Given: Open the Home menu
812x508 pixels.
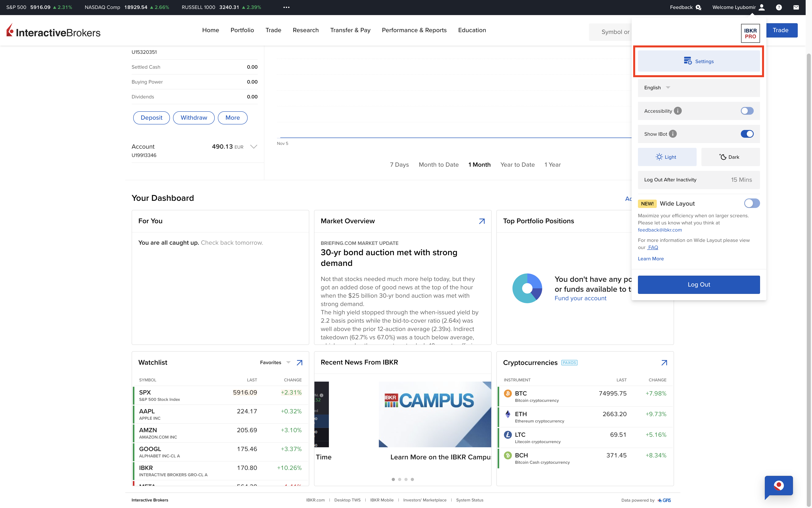Looking at the screenshot, I should tap(210, 30).
